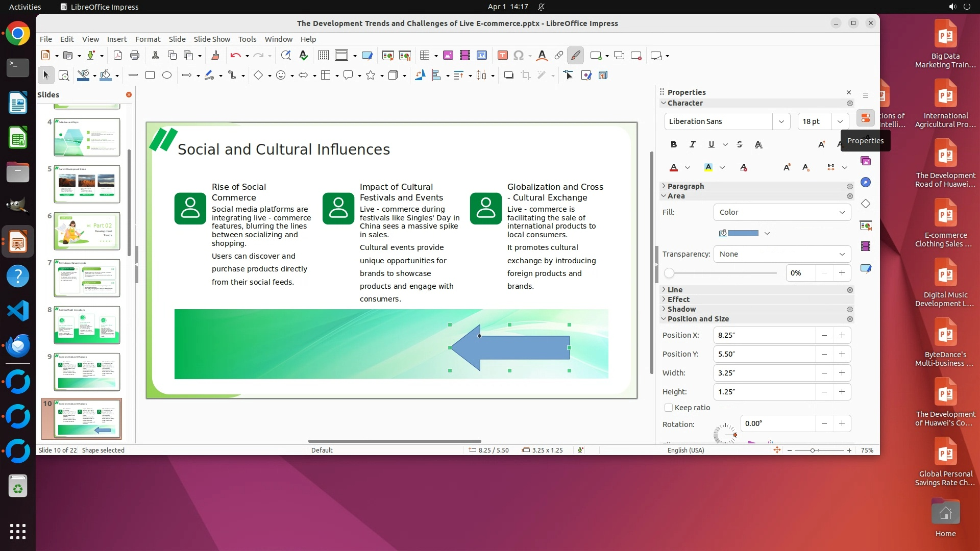Screen dimensions: 980x551
Task: Select slide 7 thumbnail in Slides panel
Action: (x=87, y=278)
